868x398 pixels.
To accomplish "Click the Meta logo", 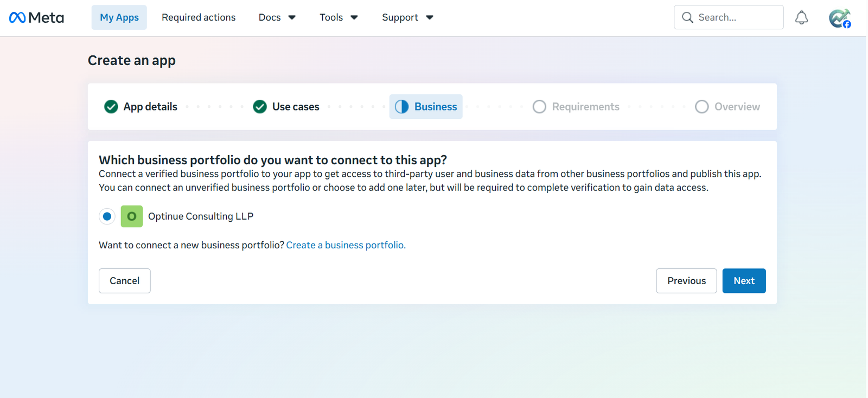I will pos(36,17).
